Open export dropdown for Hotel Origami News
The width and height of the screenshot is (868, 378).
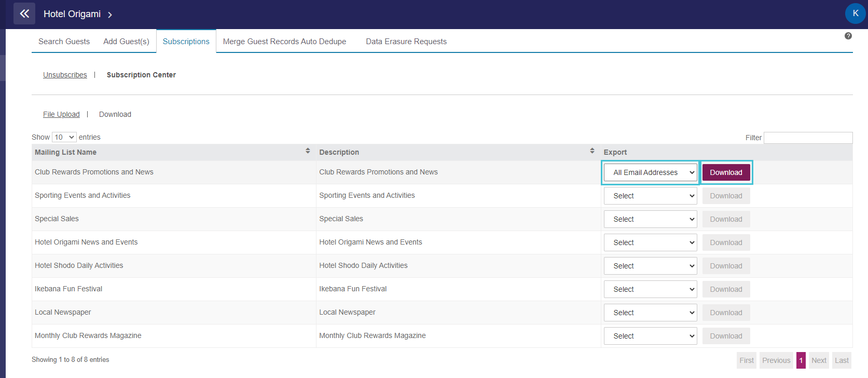point(651,242)
